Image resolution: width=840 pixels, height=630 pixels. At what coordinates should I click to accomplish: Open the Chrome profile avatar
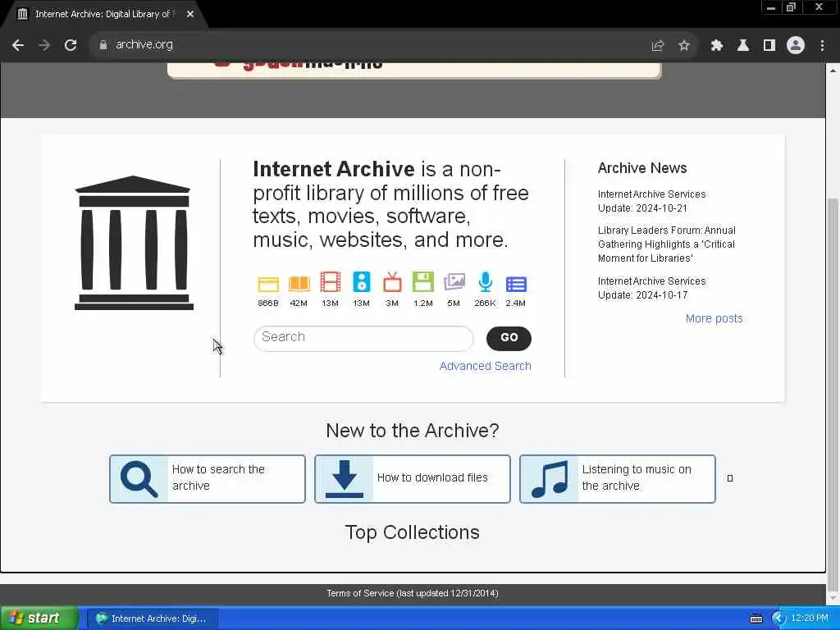(x=796, y=46)
